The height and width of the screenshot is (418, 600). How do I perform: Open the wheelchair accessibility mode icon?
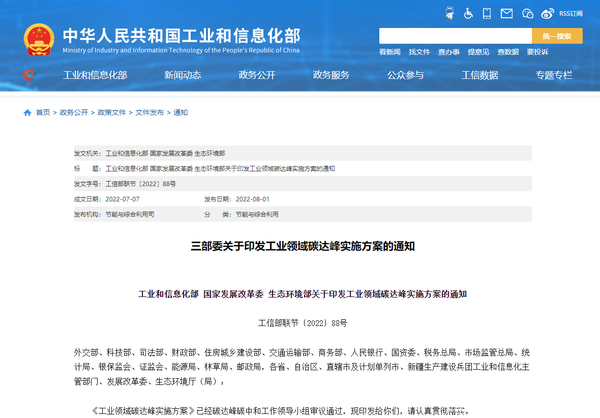click(x=470, y=14)
